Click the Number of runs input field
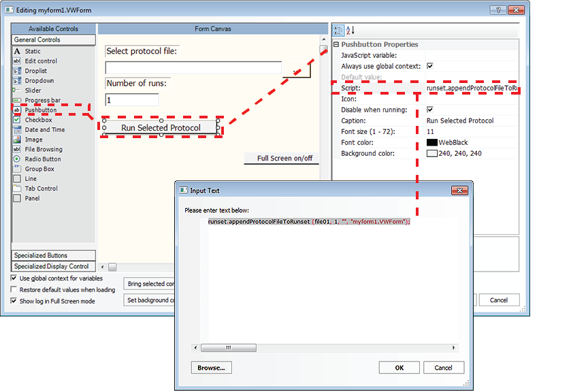This screenshot has width=588, height=392. pyautogui.click(x=132, y=99)
